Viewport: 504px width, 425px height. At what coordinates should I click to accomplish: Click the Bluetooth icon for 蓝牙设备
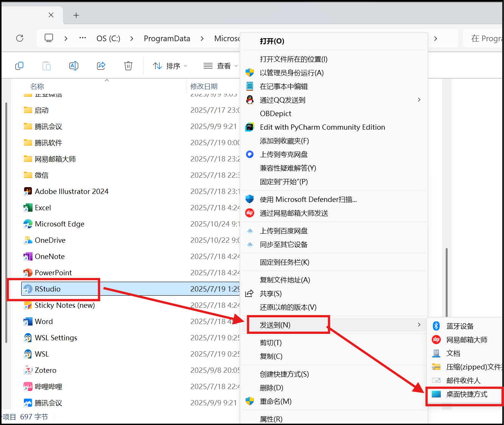(x=436, y=326)
